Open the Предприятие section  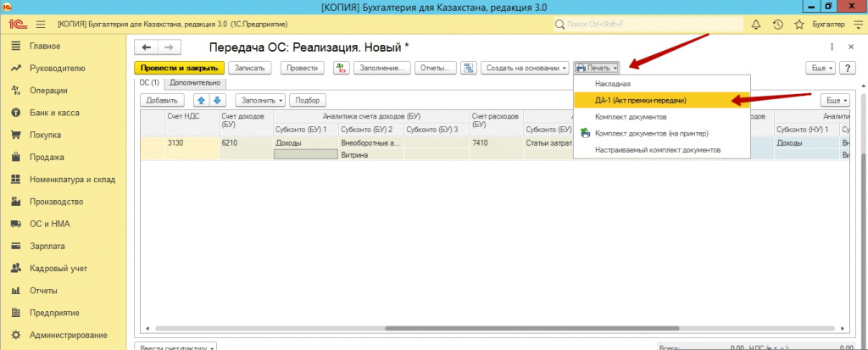pyautogui.click(x=54, y=313)
